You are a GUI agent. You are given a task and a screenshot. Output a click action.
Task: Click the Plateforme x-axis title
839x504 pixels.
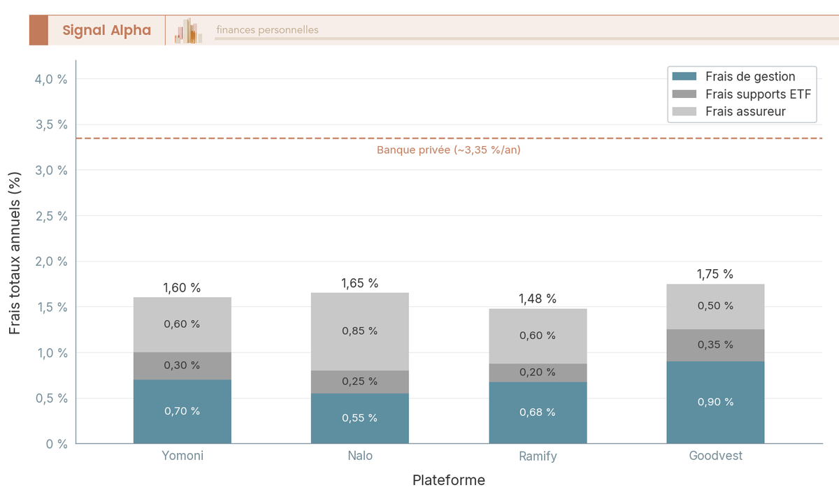pos(448,480)
